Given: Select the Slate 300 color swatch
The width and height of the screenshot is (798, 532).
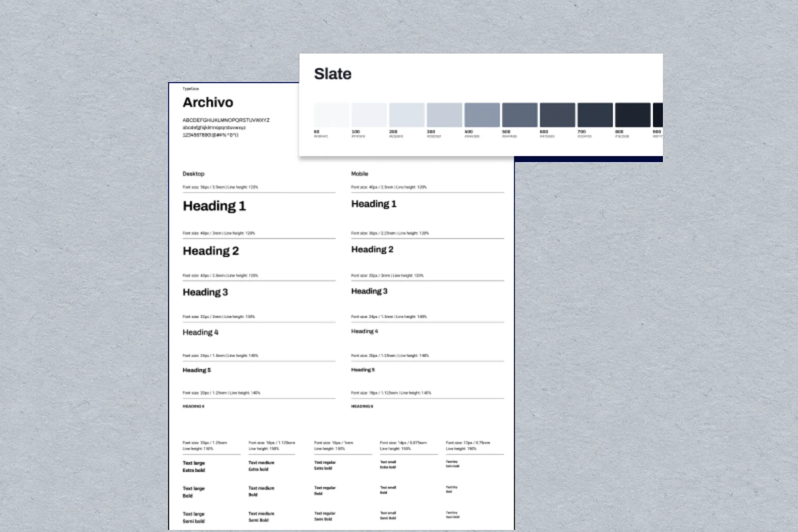Looking at the screenshot, I should point(444,115).
